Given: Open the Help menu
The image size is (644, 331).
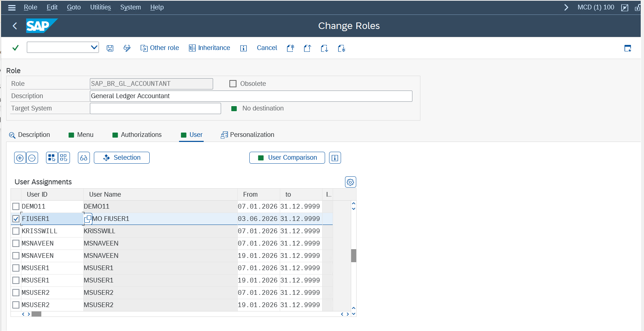Looking at the screenshot, I should tap(157, 7).
